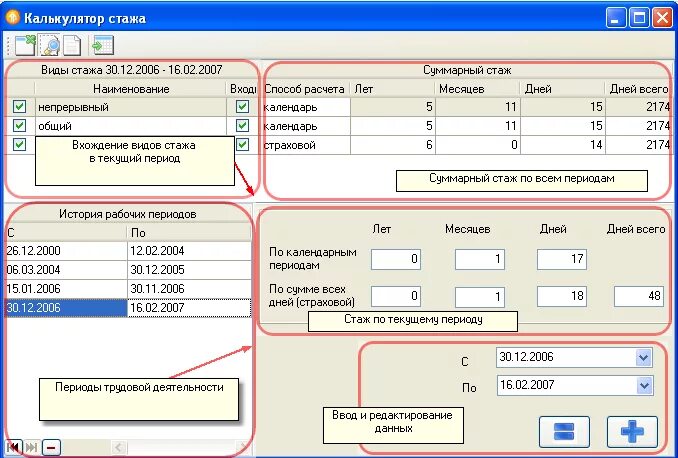The width and height of the screenshot is (678, 458).
Task: Click inside the По date field 16.02.2007
Action: (x=566, y=385)
